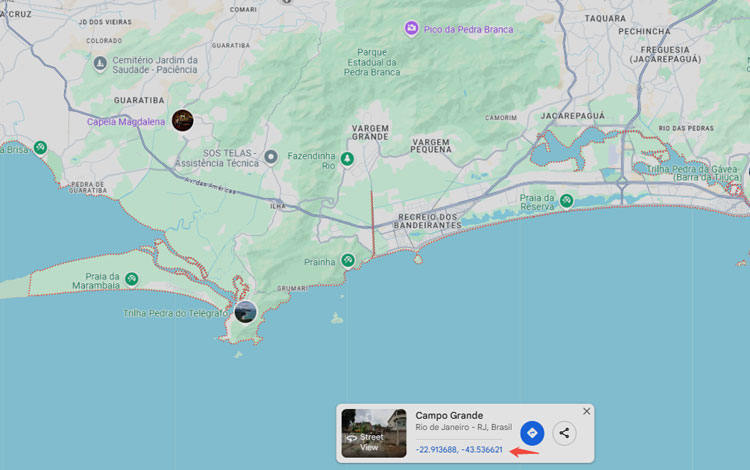Viewport: 750px width, 470px height.
Task: Click the Capela Magdalena label
Action: (126, 122)
